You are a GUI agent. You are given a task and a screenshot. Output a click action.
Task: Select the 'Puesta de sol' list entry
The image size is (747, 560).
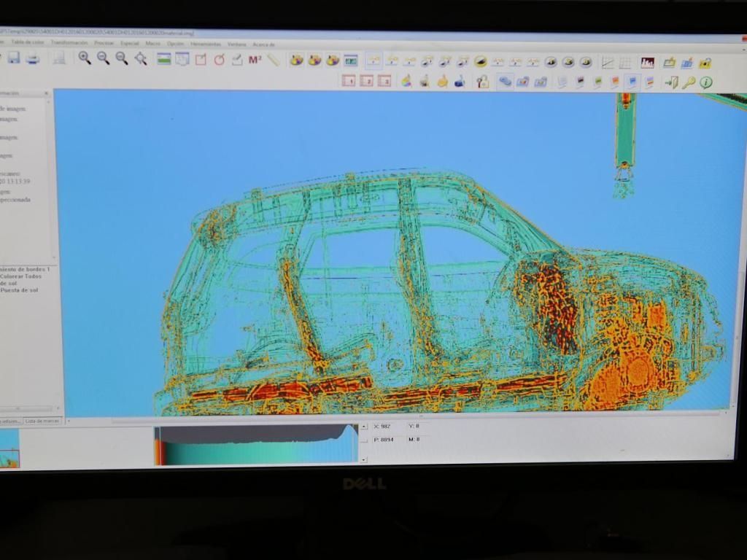tap(19, 290)
